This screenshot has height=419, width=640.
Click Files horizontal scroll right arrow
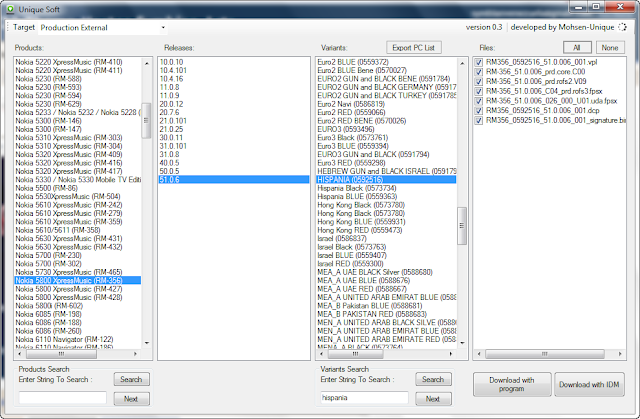tap(620, 354)
